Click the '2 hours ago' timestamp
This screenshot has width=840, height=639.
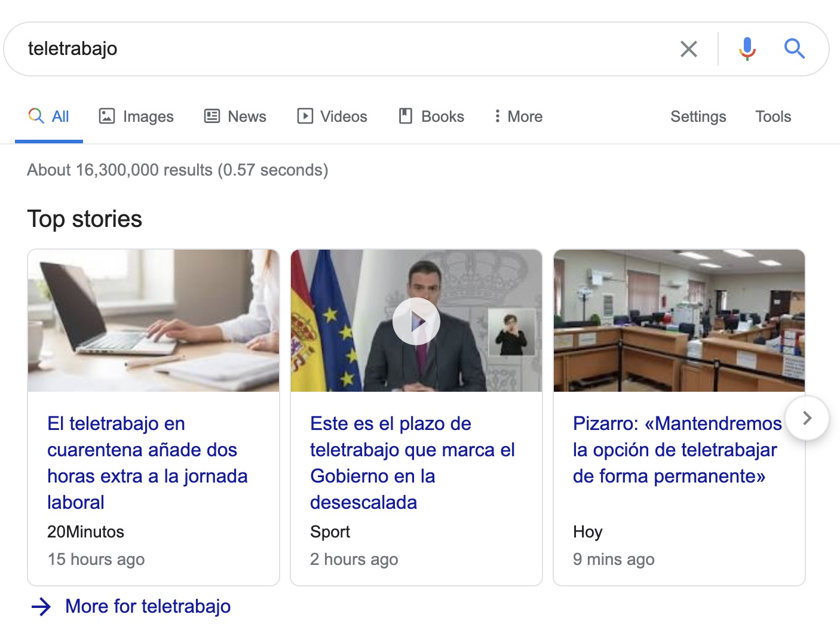[354, 559]
